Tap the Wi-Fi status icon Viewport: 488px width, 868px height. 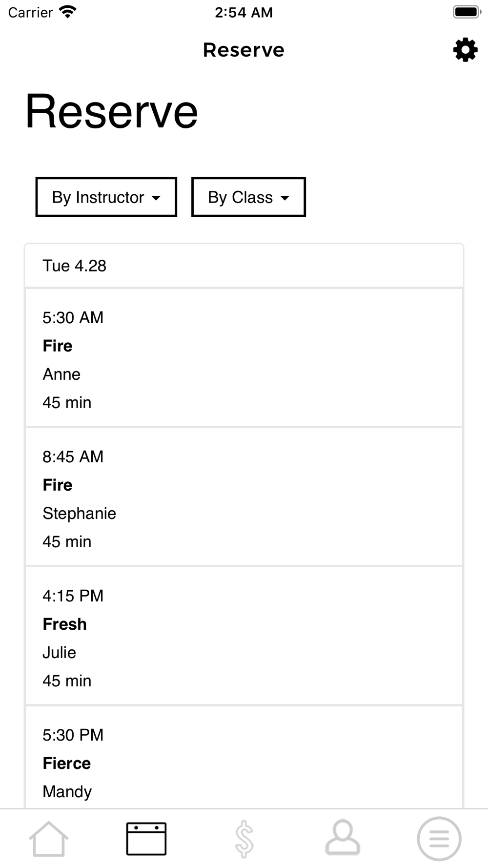pos(67,12)
